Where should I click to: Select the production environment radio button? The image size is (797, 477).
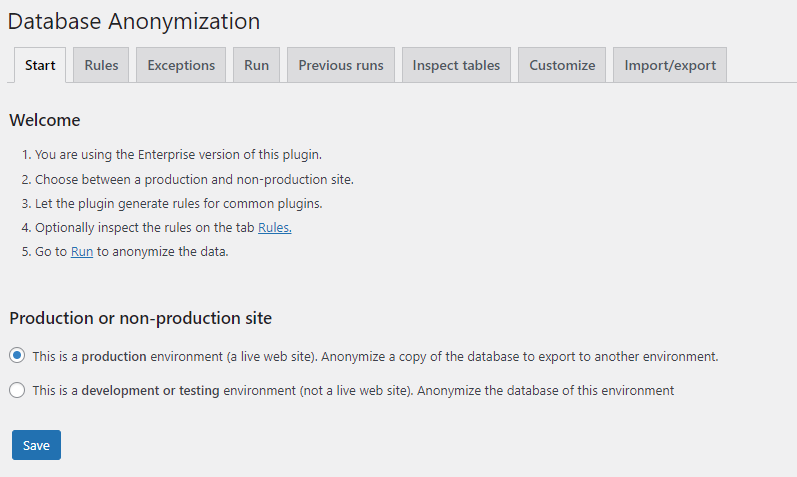click(x=17, y=355)
